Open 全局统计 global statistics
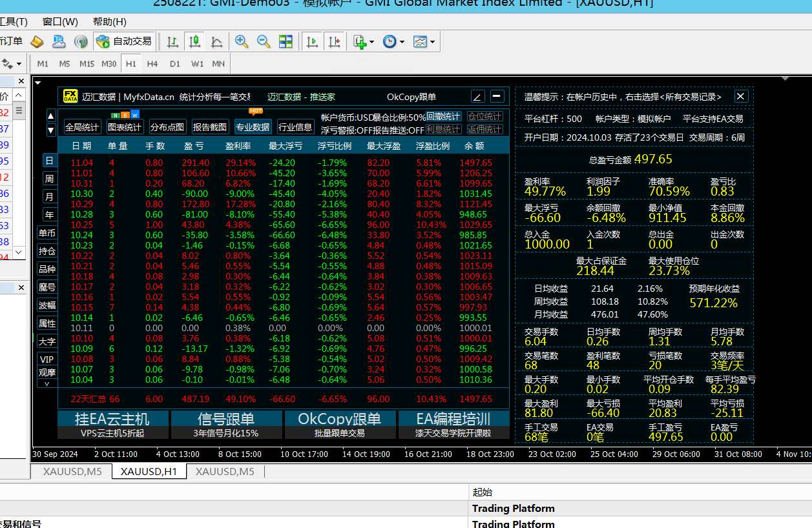 pos(82,127)
